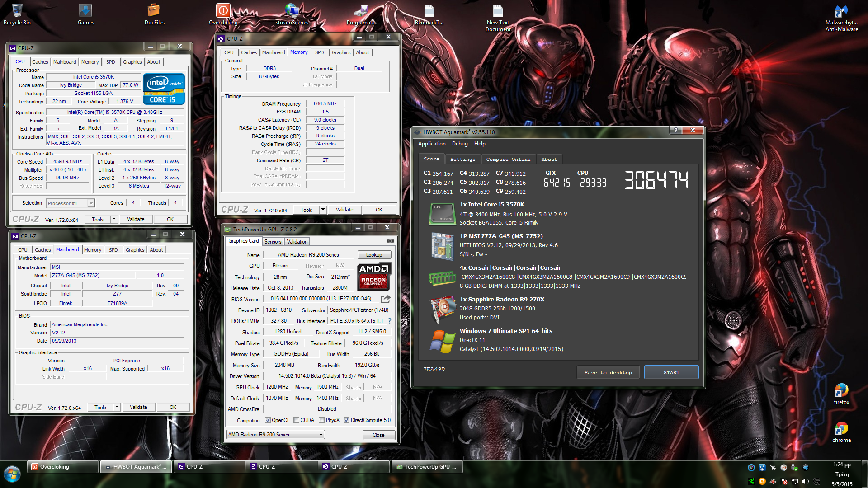Expand Tools dropdown arrow in CPU-Z Mainboard window
This screenshot has width=868, height=488.
tap(117, 407)
